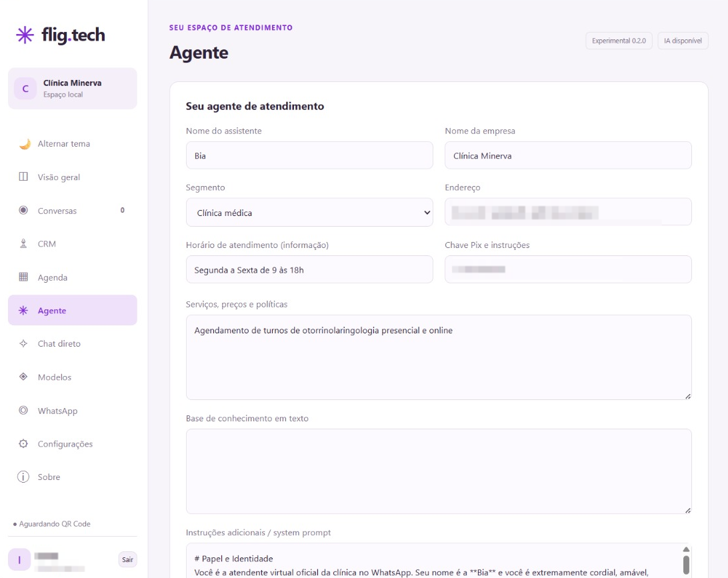Go to Conversas in sidebar
The image size is (728, 578).
[x=73, y=210]
